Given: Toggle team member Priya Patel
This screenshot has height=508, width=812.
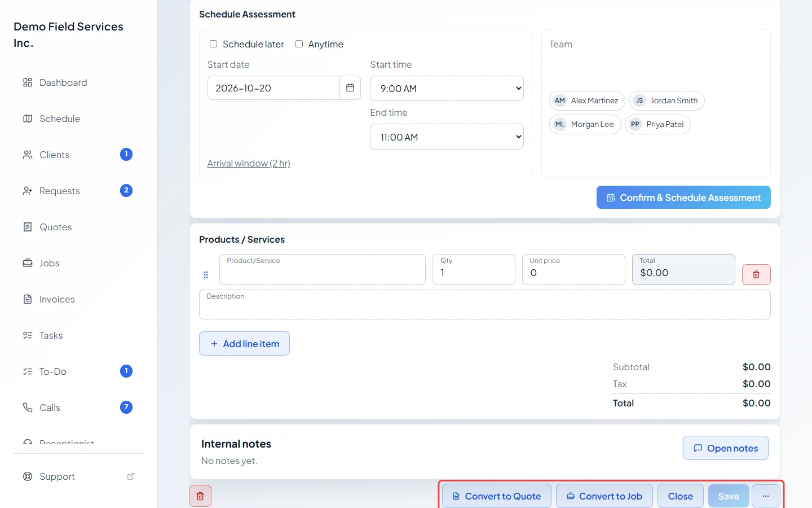Looking at the screenshot, I should [x=657, y=124].
